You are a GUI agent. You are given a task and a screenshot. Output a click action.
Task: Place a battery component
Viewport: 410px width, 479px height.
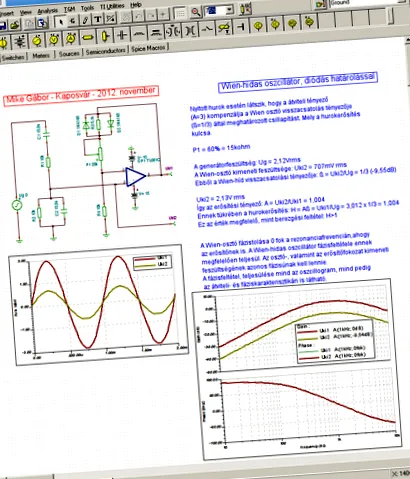[x=20, y=41]
